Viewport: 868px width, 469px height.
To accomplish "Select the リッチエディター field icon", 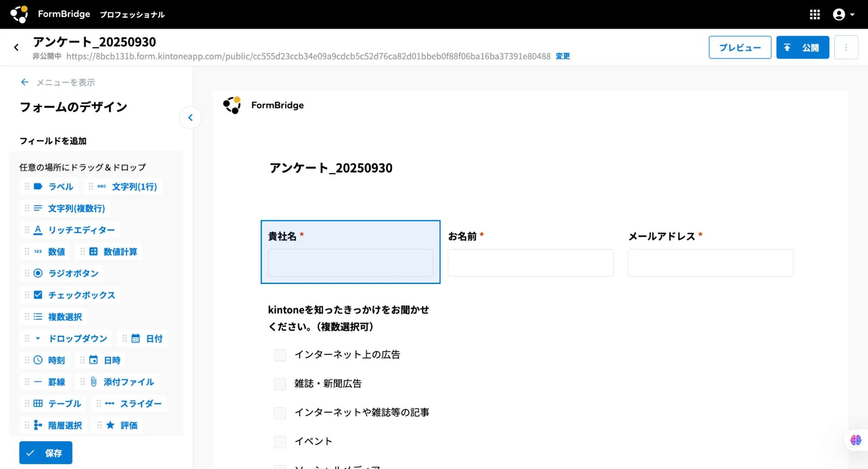I will tap(38, 230).
